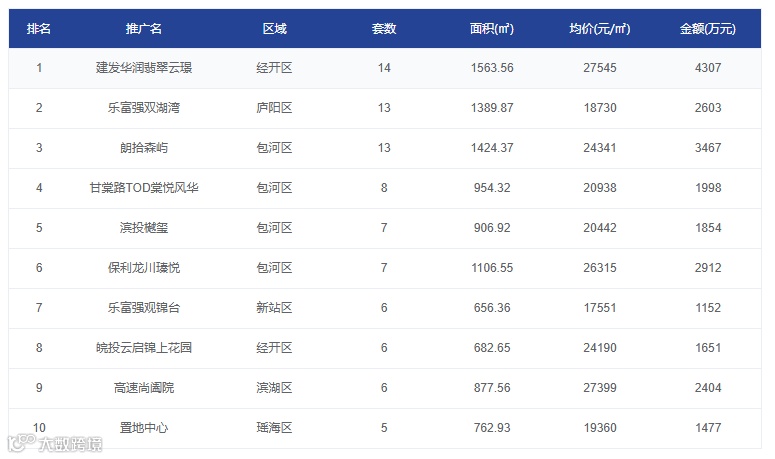
Task: Click average price 17551
Action: [600, 308]
